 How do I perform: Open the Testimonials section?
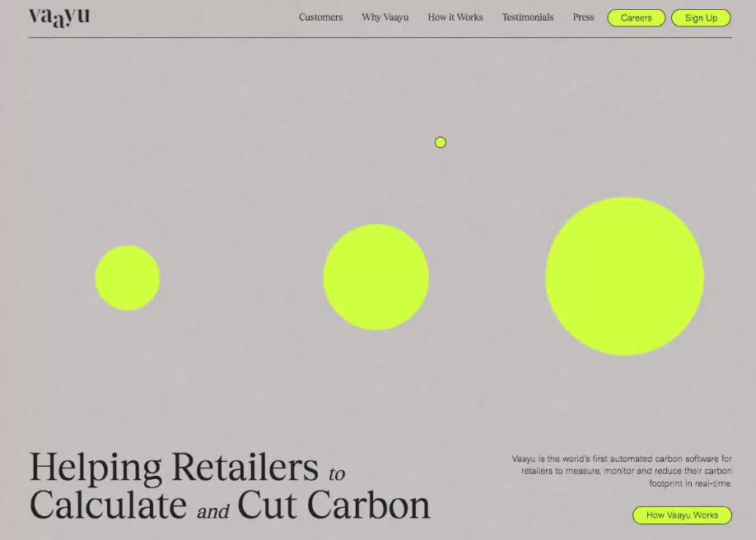pyautogui.click(x=528, y=17)
